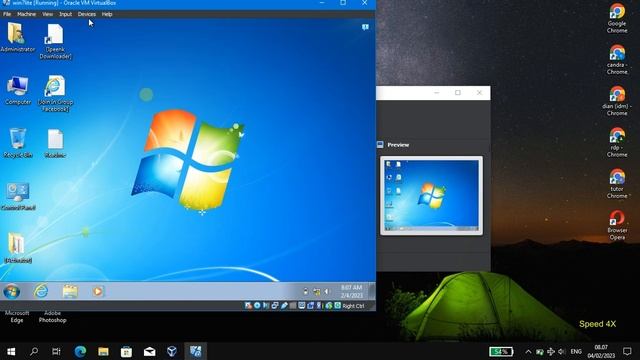Click the optical disk indicator in the VirtualBox status bar
This screenshot has width=640, height=360.
pyautogui.click(x=257, y=306)
